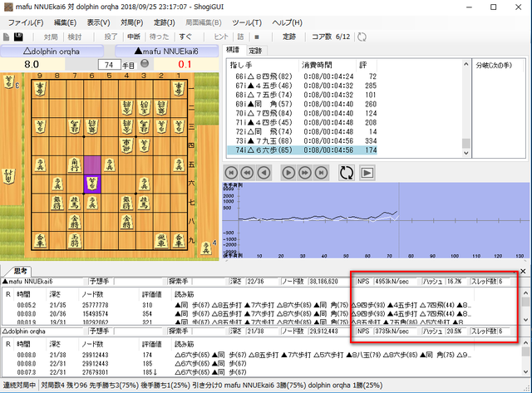Image resolution: width=532 pixels, height=393 pixels.
Task: Open the 表示(V) menu
Action: pyautogui.click(x=98, y=22)
